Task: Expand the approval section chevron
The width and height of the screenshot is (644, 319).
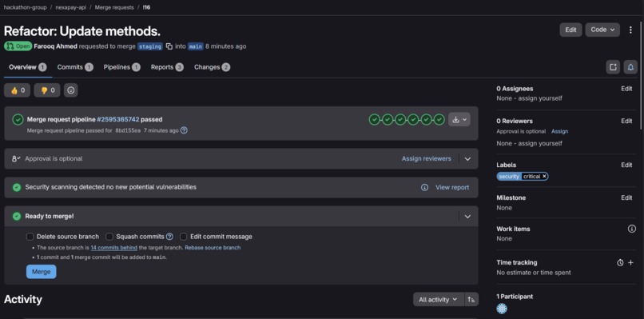Action: coord(467,158)
